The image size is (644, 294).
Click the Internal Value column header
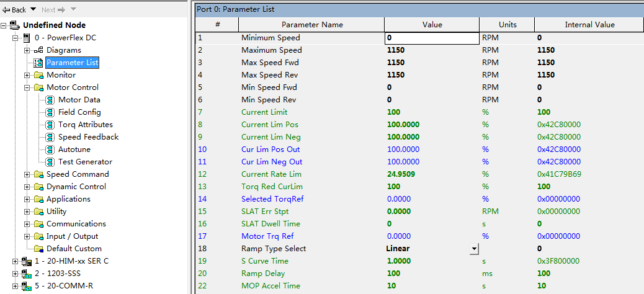point(589,25)
